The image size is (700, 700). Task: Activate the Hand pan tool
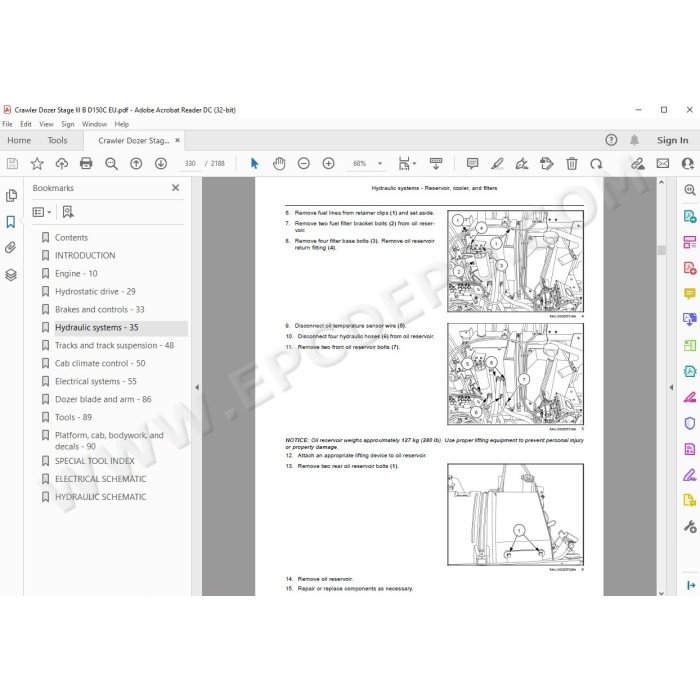(279, 164)
